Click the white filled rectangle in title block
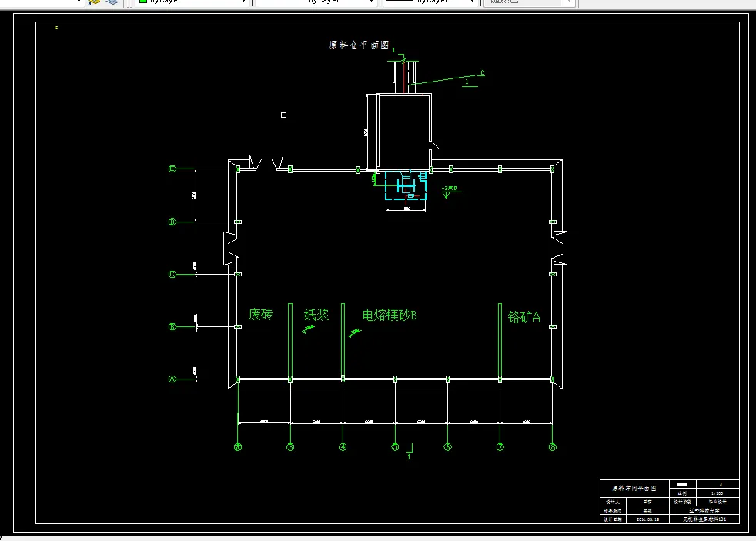 point(682,485)
